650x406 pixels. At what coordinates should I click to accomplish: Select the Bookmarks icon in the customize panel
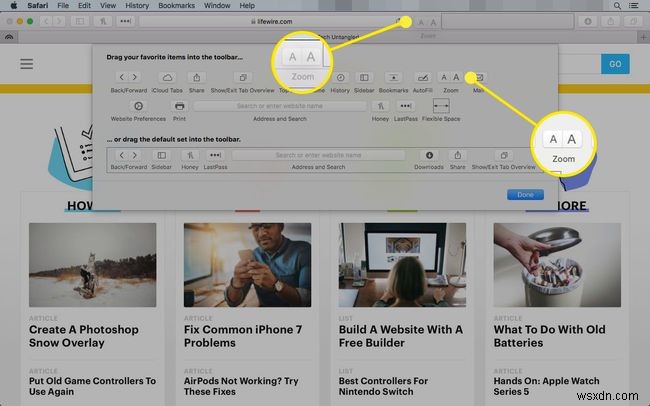click(393, 78)
